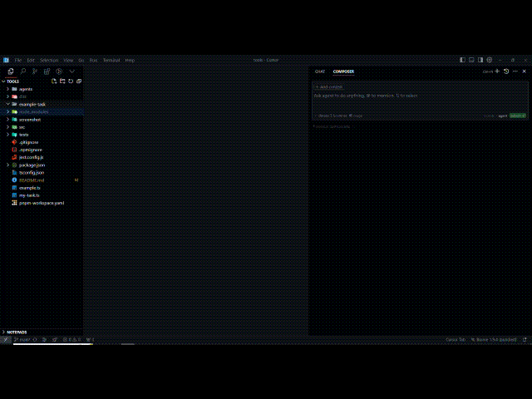Open the Go menu
532x399 pixels.
click(81, 60)
